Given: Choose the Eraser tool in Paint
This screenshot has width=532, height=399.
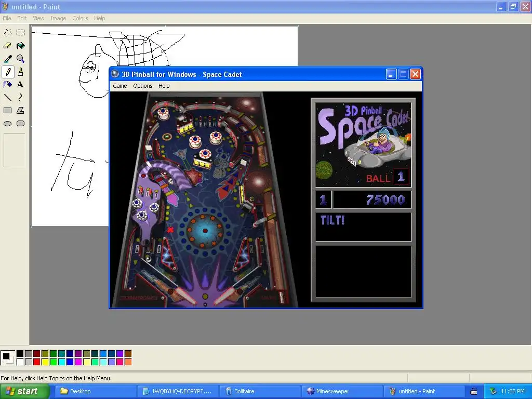Looking at the screenshot, I should [7, 46].
